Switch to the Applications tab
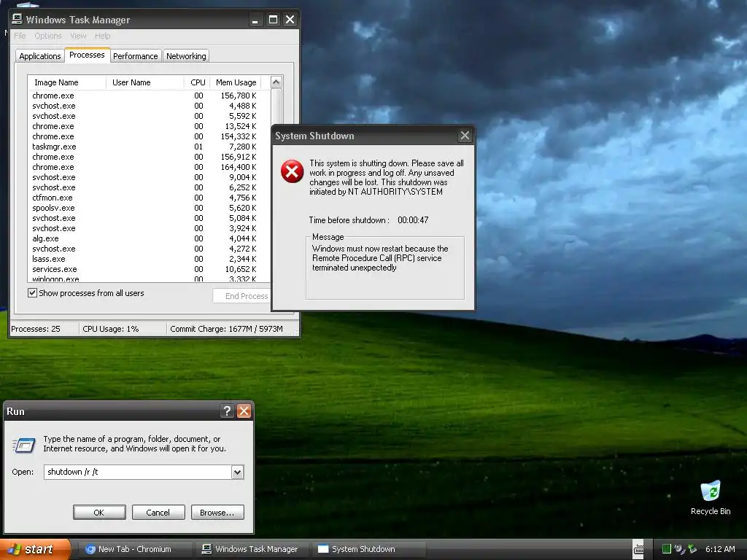747x560 pixels. tap(40, 56)
